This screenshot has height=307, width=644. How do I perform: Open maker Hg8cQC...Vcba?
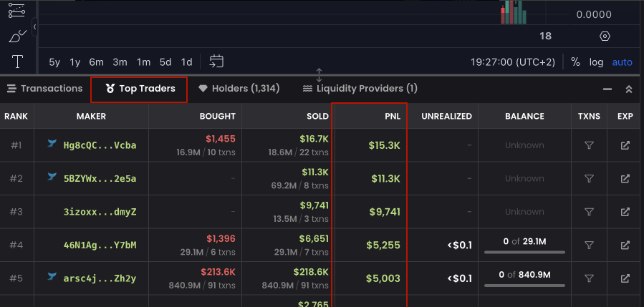100,145
